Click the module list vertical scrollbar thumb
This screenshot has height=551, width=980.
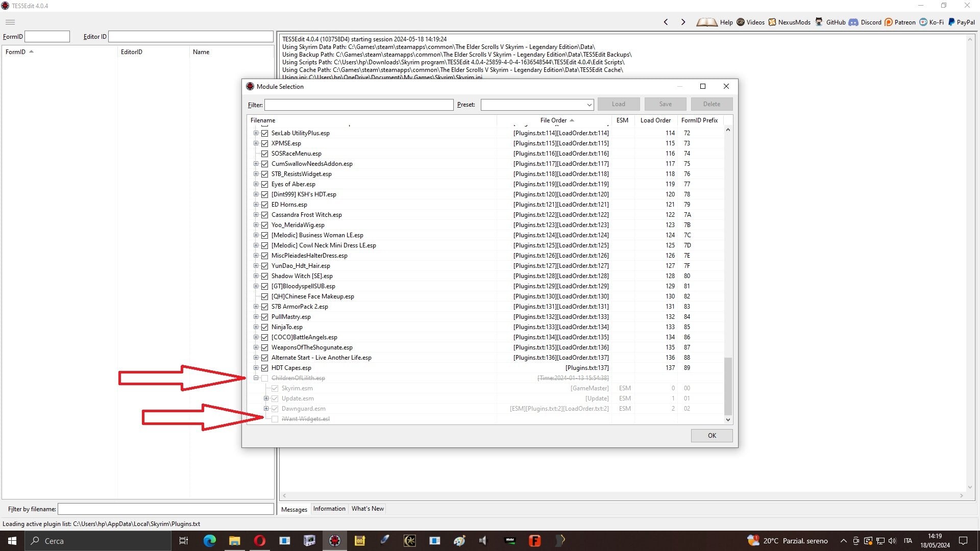728,386
